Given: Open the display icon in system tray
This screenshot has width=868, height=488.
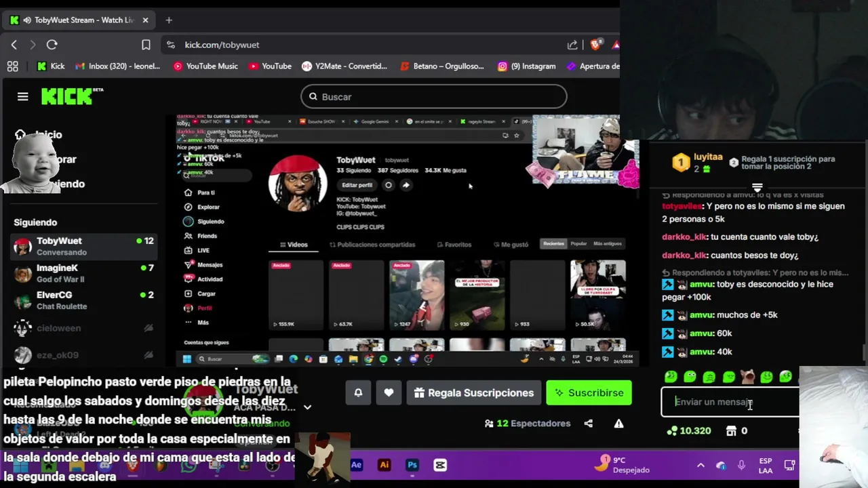Looking at the screenshot, I should [x=790, y=465].
